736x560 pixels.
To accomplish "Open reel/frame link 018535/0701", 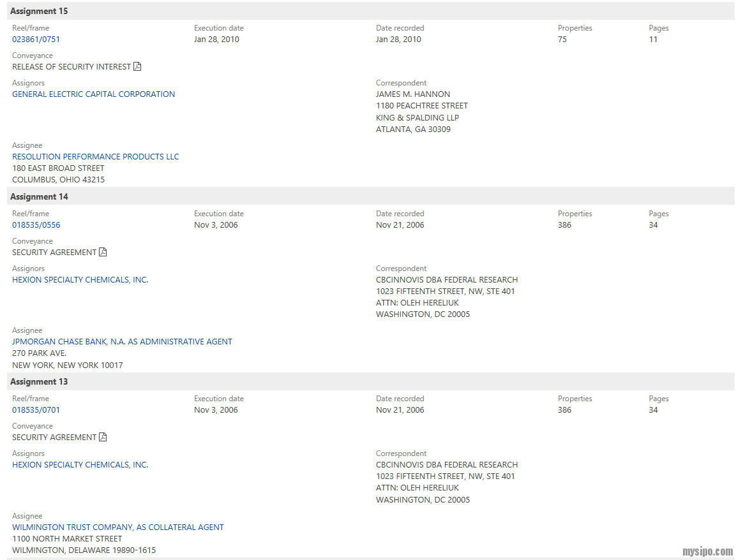I will pyautogui.click(x=36, y=410).
